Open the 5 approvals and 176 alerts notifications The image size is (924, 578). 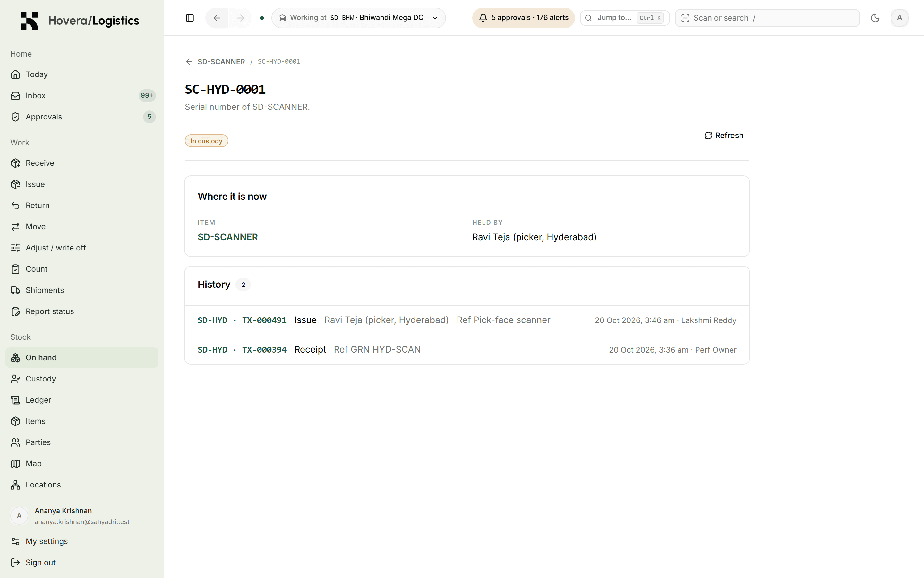[x=523, y=18]
